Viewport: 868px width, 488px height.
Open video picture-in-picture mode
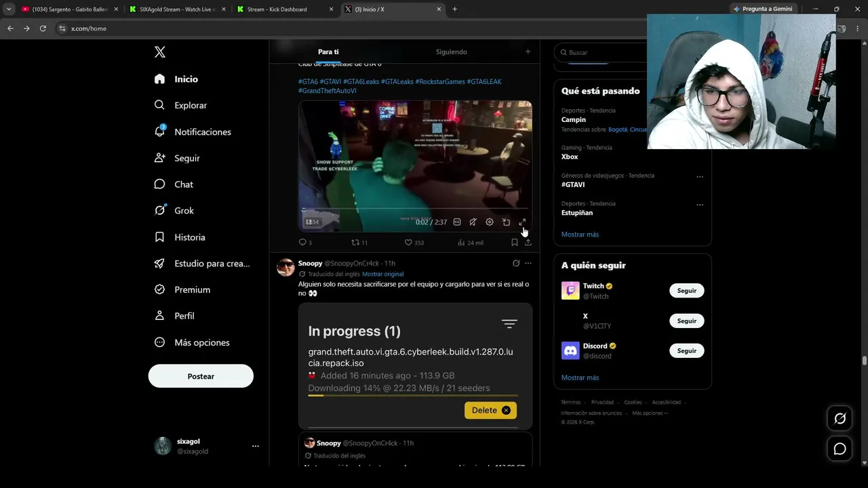tap(506, 222)
